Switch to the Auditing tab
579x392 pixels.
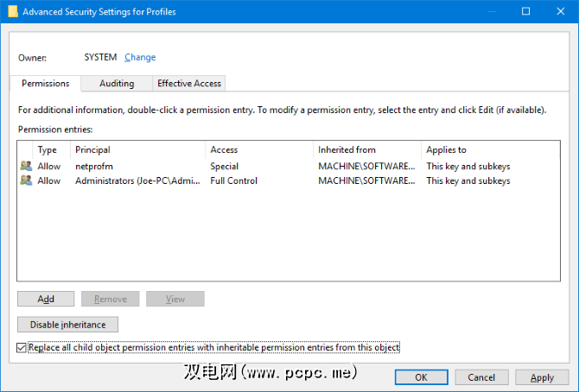(x=117, y=84)
